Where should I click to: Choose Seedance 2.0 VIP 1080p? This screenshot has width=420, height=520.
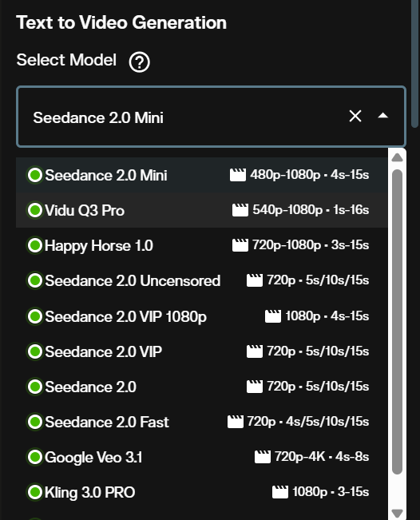(x=201, y=316)
